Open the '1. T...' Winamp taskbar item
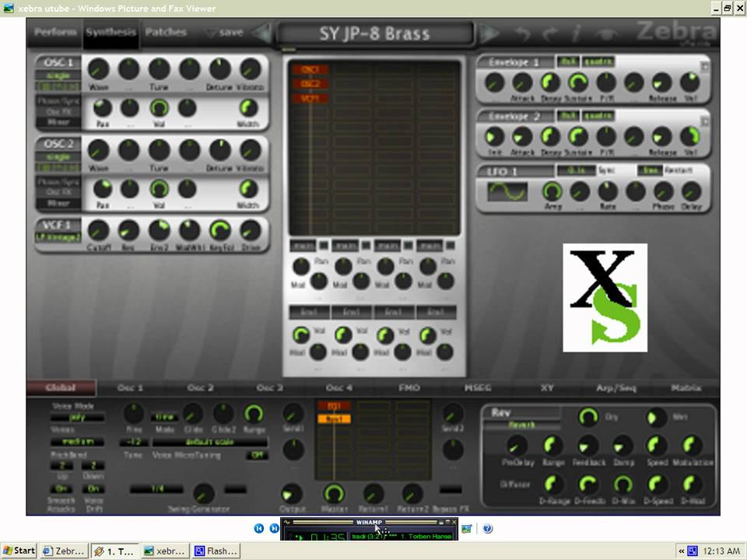 tap(115, 551)
